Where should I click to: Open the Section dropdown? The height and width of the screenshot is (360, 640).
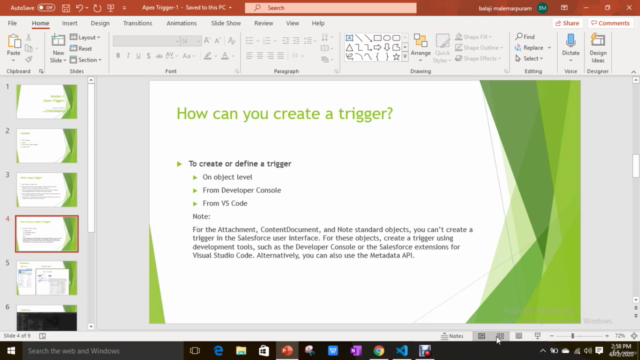click(85, 60)
